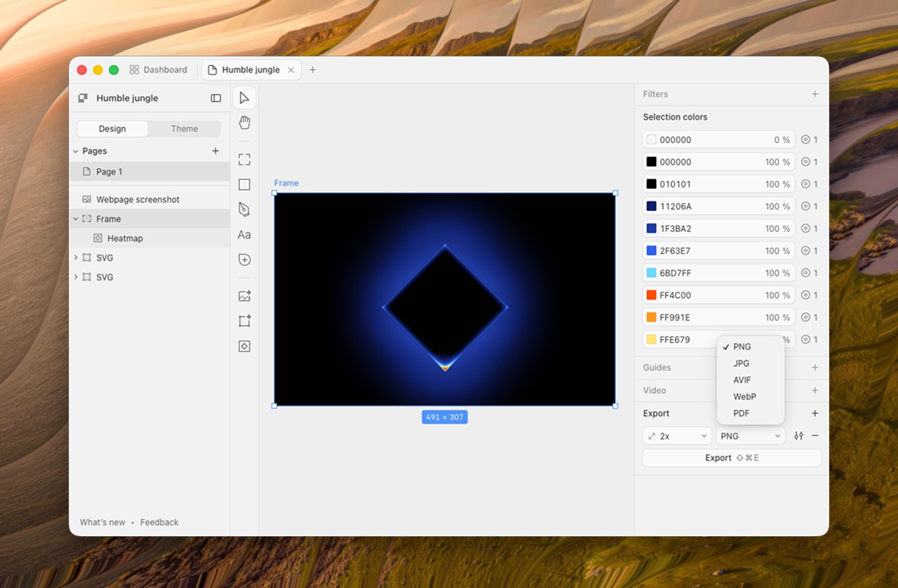The width and height of the screenshot is (898, 588).
Task: Add video with plus icon
Action: tap(815, 390)
